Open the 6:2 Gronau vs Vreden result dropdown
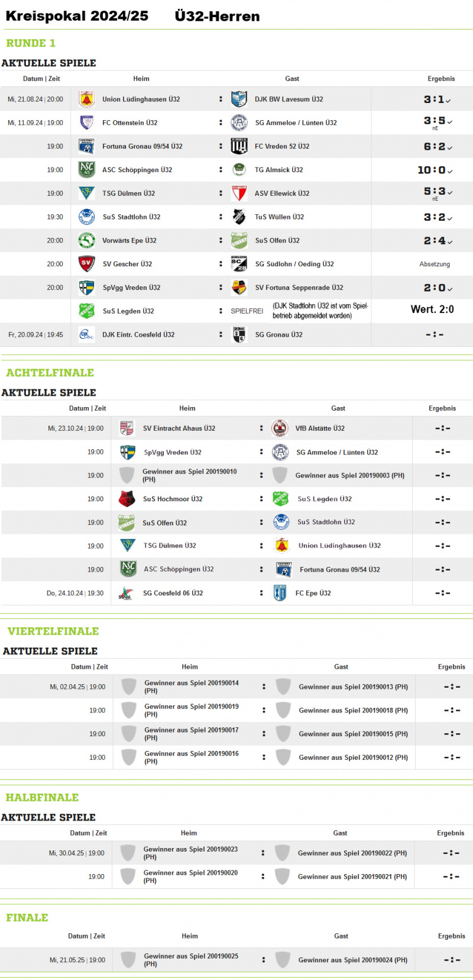Image resolution: width=473 pixels, height=980 pixels. click(x=450, y=147)
